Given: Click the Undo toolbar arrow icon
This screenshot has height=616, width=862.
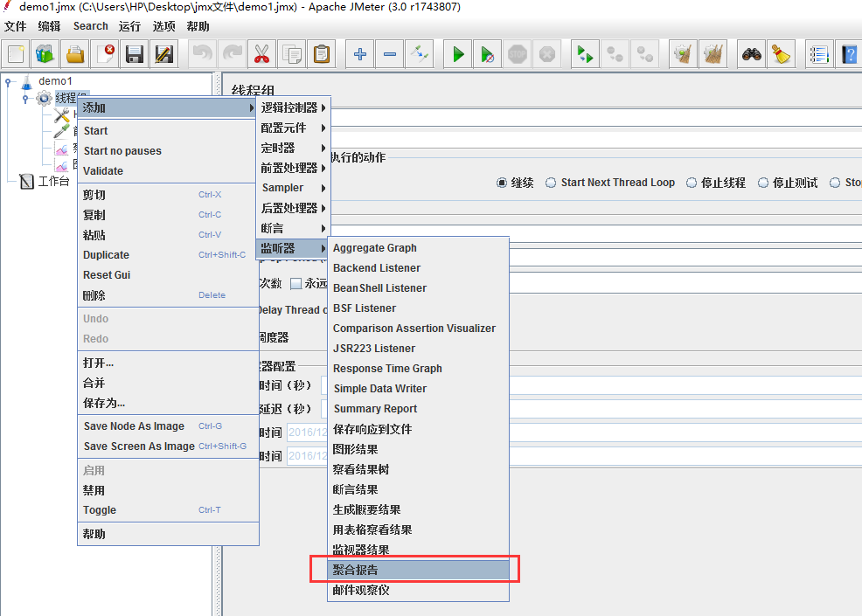Looking at the screenshot, I should pyautogui.click(x=203, y=54).
